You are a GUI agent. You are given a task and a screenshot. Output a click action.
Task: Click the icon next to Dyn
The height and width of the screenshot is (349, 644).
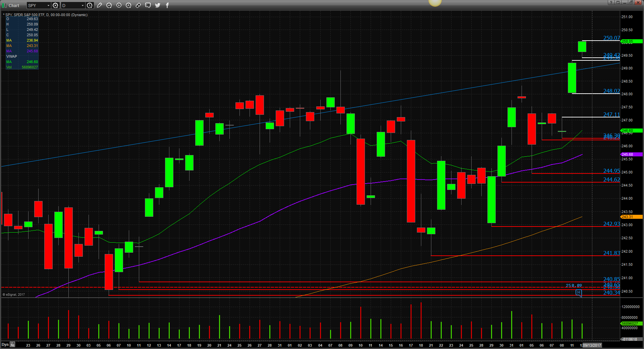(12, 344)
